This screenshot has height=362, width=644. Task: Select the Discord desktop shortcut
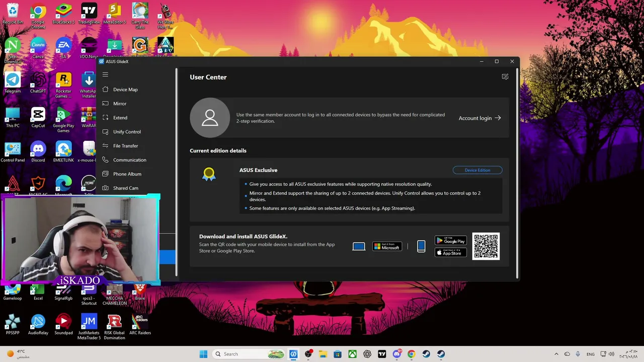[x=38, y=152]
